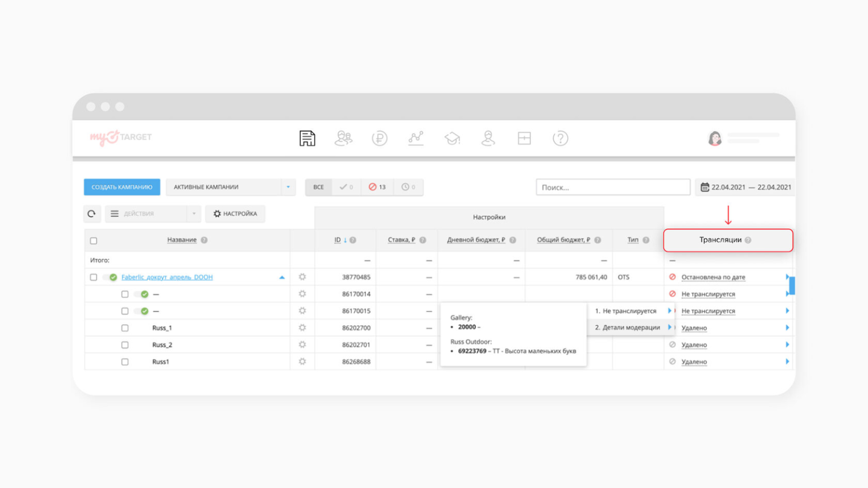868x488 pixels.
Task: Open the Активные кампании dropdown
Action: [x=231, y=187]
